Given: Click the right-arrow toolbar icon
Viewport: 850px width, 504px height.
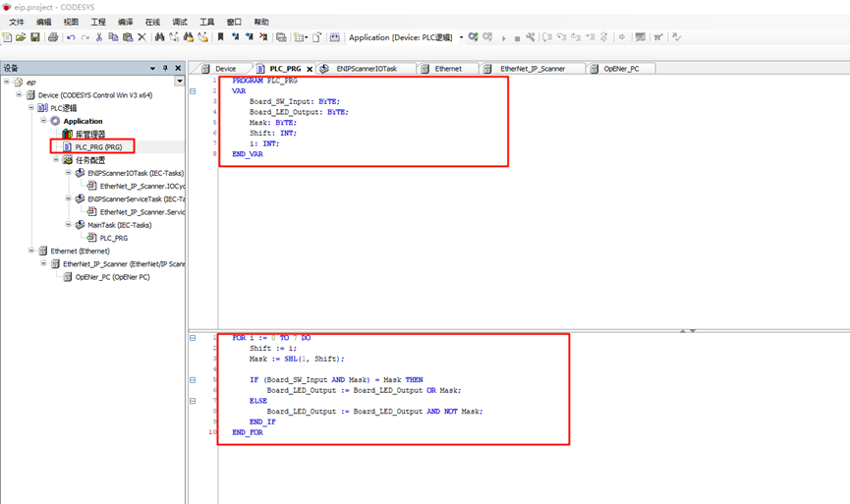Looking at the screenshot, I should [622, 37].
